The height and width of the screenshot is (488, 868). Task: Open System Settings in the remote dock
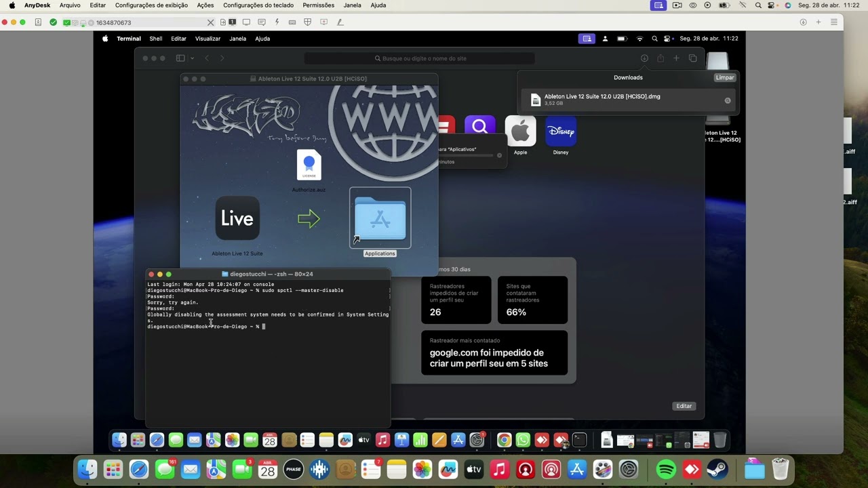[477, 440]
